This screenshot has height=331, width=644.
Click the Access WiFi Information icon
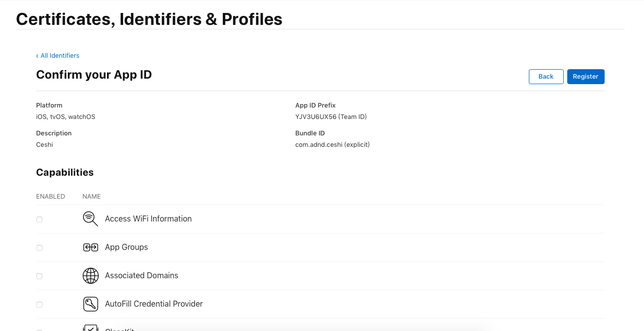point(90,219)
